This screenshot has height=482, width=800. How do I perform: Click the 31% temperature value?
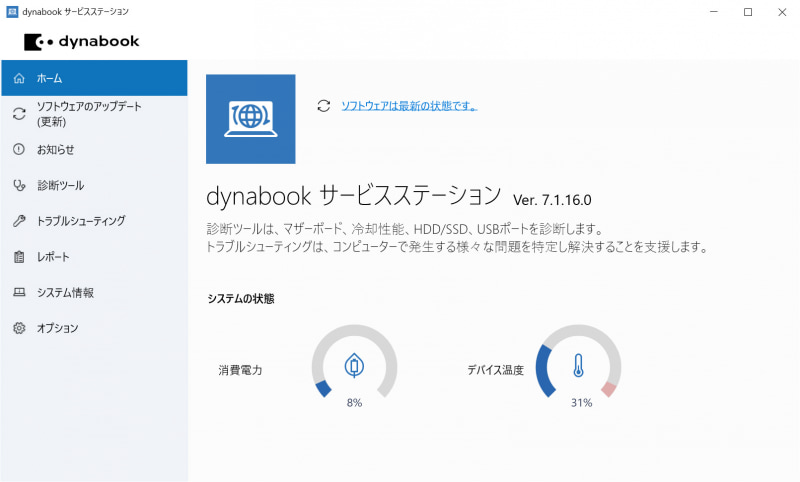coord(581,403)
